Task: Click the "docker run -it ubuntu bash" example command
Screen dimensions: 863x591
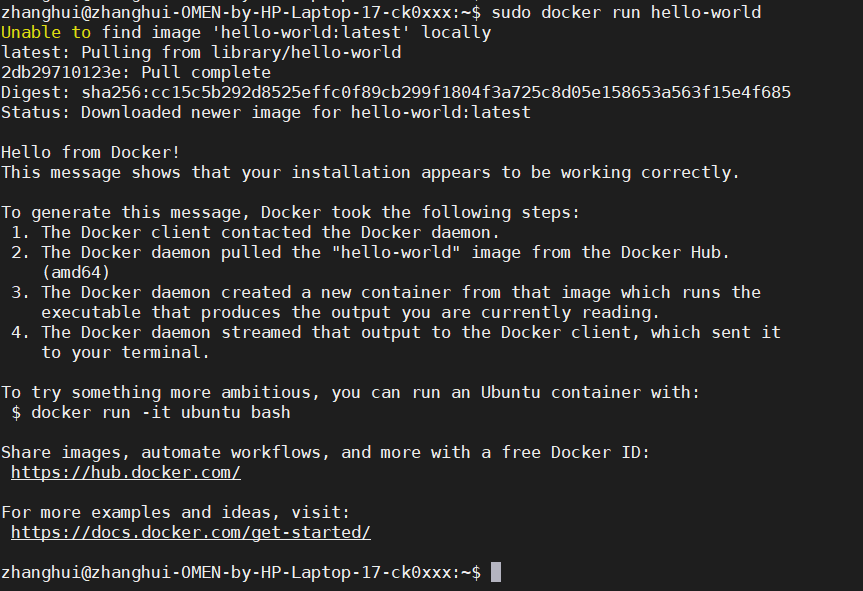Action: tap(160, 412)
